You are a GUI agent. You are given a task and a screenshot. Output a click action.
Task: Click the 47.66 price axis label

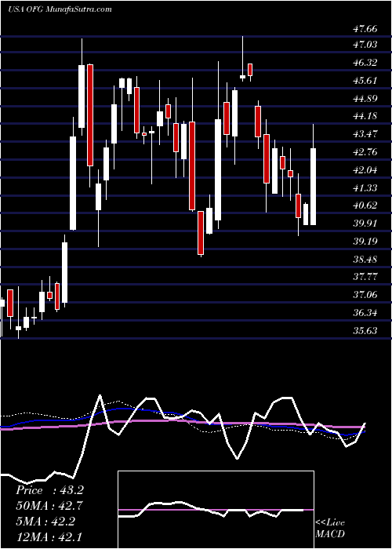365,29
